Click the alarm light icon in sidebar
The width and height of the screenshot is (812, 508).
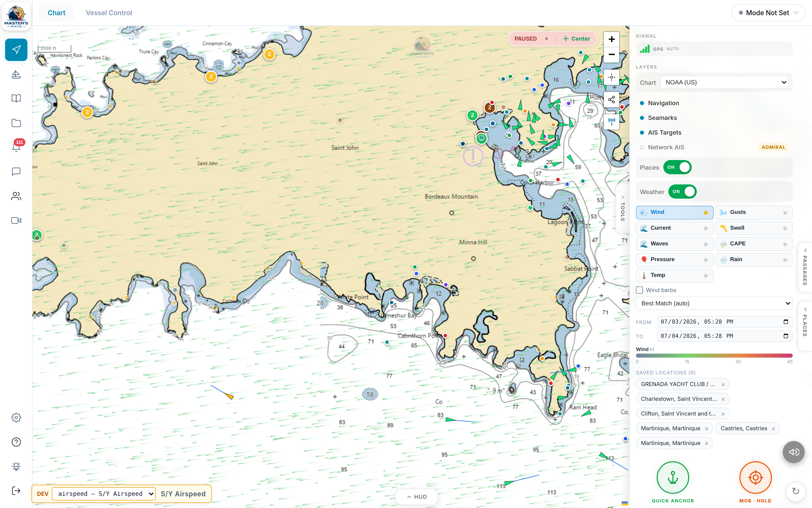[x=16, y=466]
